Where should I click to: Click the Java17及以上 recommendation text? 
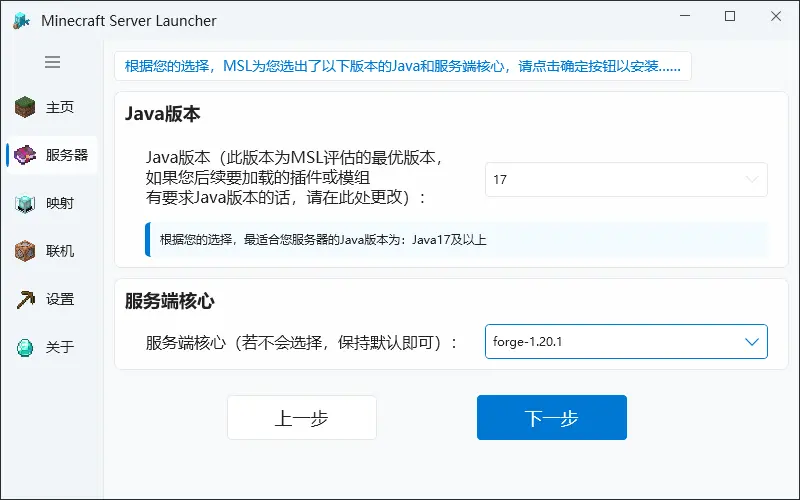(x=323, y=239)
